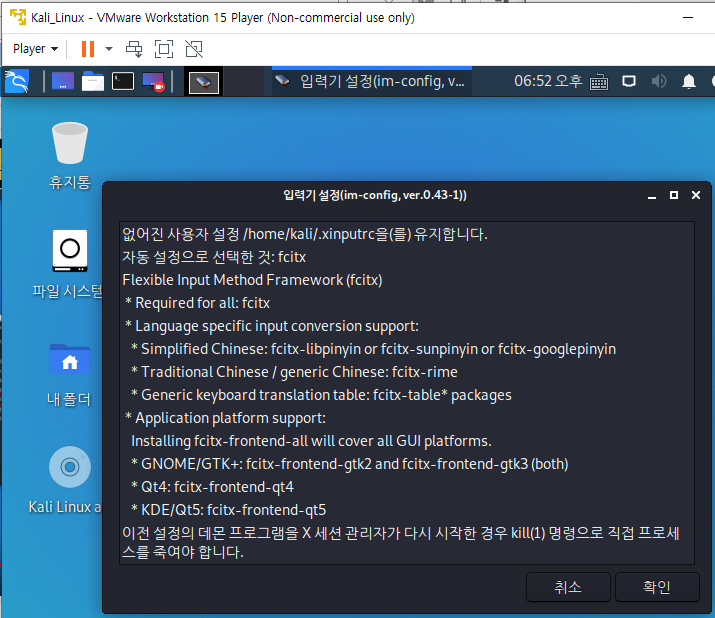This screenshot has height=618, width=715.
Task: Click the network display tray icon
Action: pos(629,81)
